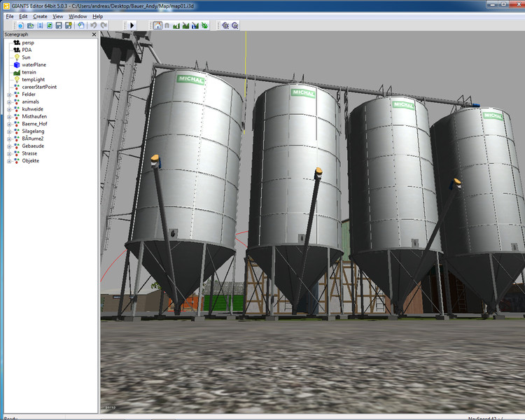
Task: Click the animals transform group icon
Action: 17,101
